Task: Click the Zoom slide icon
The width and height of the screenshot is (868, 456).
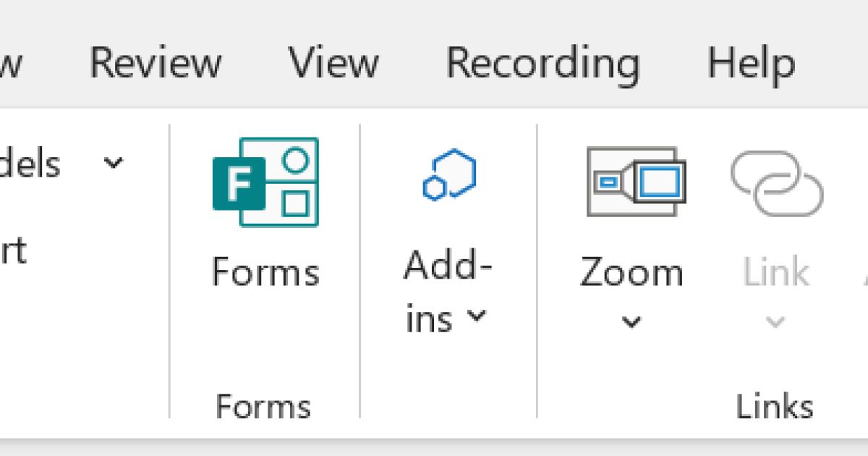Action: coord(636,182)
